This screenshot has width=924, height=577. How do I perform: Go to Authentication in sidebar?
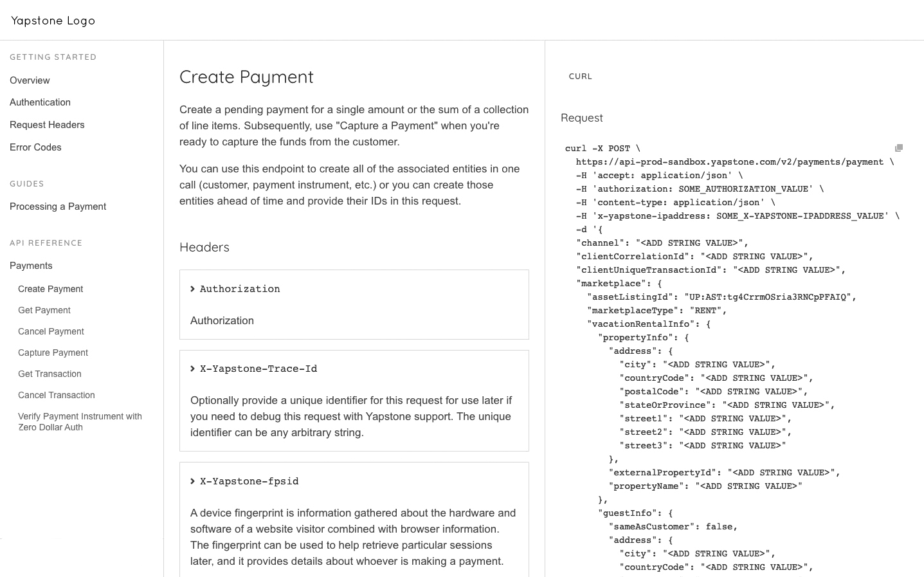(x=40, y=102)
